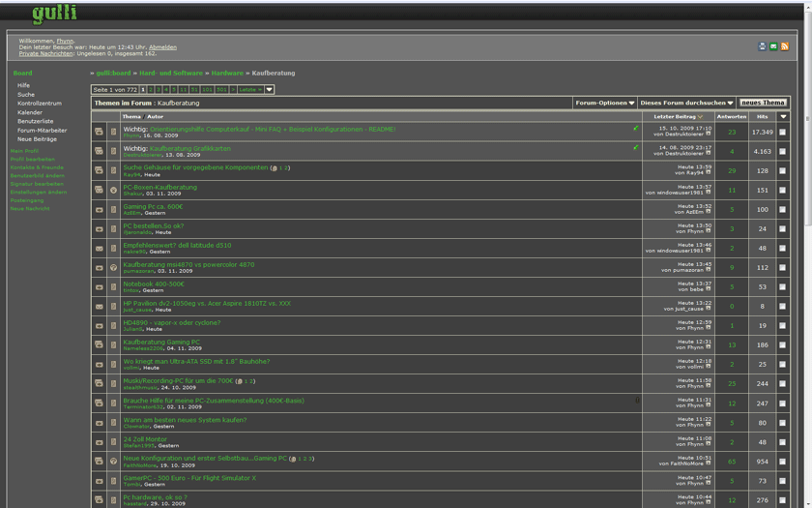Go to last post by AzEEm
This screenshot has width=812, height=508.
pyautogui.click(x=709, y=212)
